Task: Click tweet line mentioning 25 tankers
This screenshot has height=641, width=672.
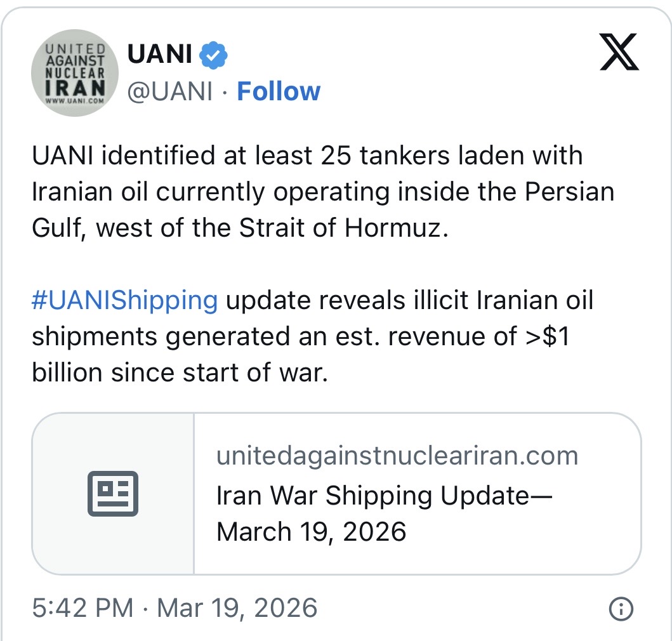Action: point(306,155)
